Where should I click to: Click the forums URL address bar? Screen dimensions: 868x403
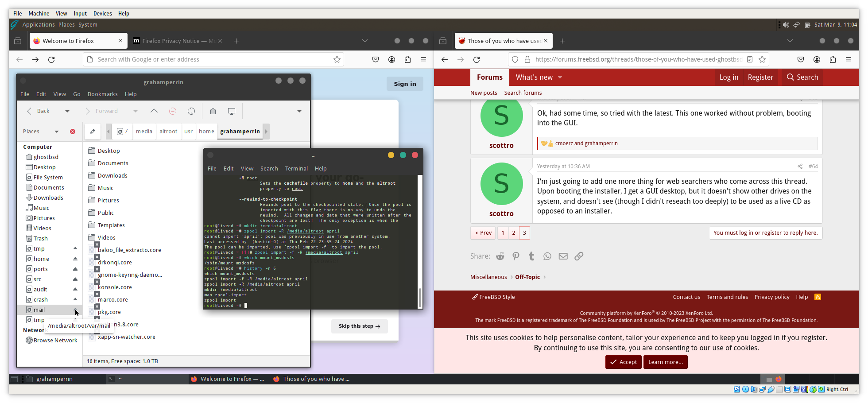[638, 59]
